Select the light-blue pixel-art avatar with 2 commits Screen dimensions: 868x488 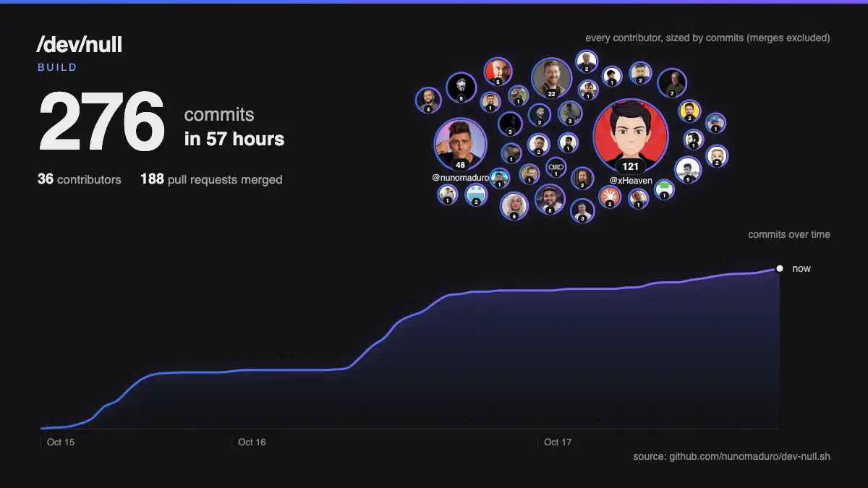(476, 194)
